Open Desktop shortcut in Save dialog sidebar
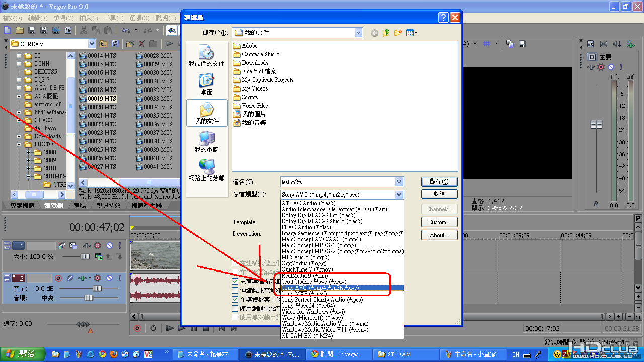This screenshot has width=644, height=362. coord(206,84)
